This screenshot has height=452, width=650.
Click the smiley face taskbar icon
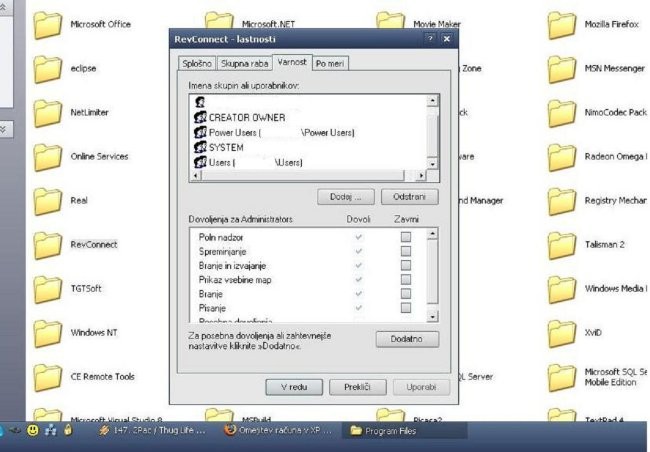[33, 430]
